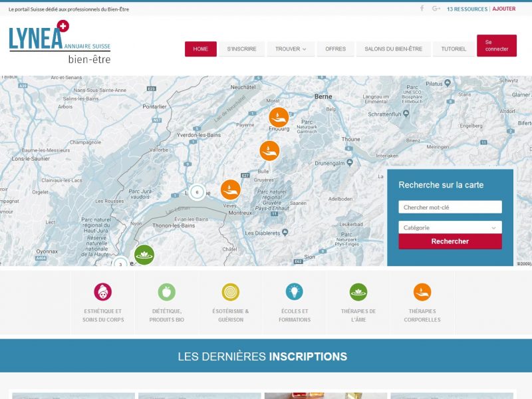Click the Montreux label on the map
The image size is (532, 399).
point(240,213)
